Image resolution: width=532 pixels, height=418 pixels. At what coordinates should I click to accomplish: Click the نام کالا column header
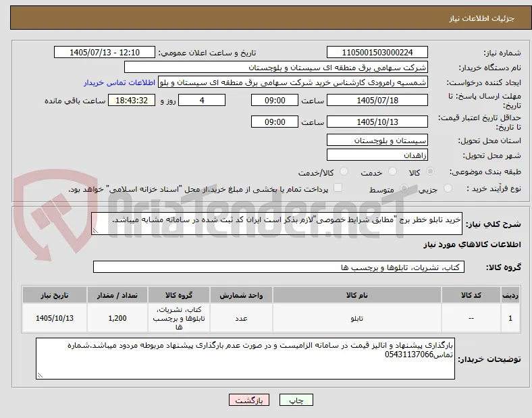(x=357, y=295)
